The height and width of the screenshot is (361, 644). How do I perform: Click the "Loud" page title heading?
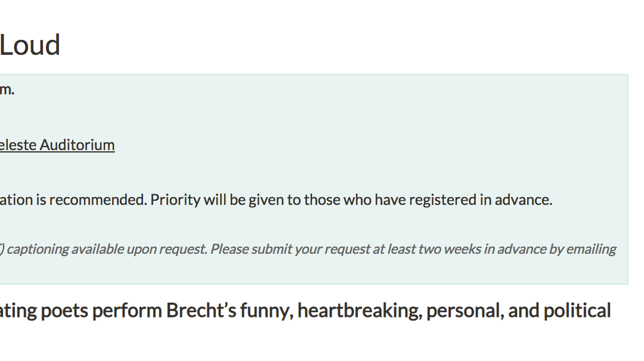coord(30,45)
